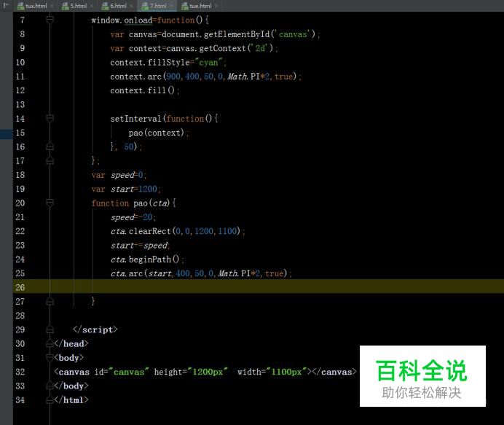Click the fold marker beside </body> on line 33
Image resolution: width=504 pixels, height=425 pixels.
[50, 386]
